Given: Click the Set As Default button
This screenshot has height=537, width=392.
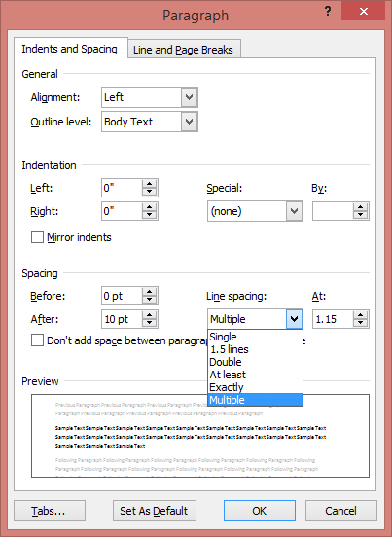Looking at the screenshot, I should click(x=154, y=511).
